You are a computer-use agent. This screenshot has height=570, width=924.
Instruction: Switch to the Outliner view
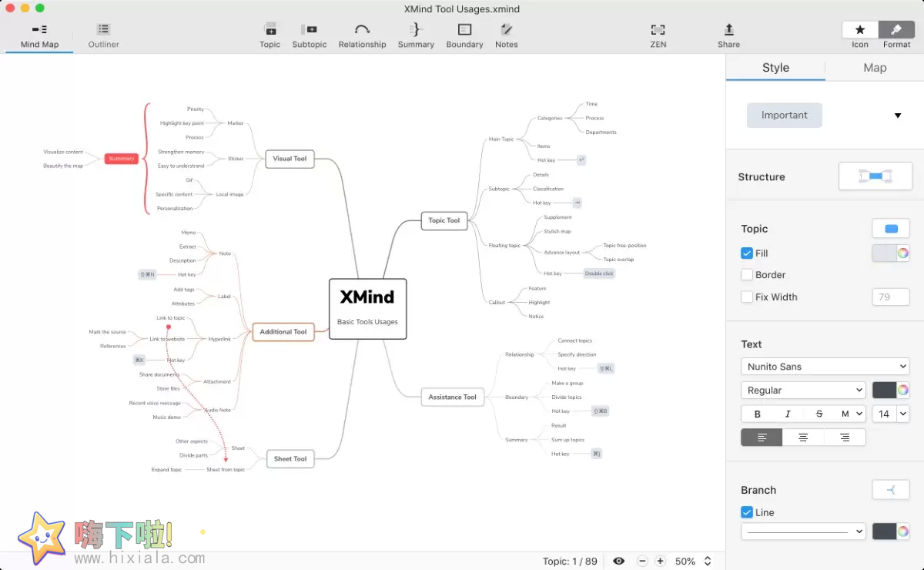coord(103,35)
